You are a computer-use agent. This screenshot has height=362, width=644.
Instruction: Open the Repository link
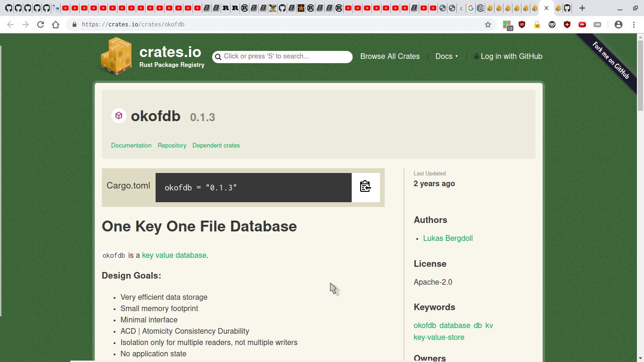(x=172, y=145)
